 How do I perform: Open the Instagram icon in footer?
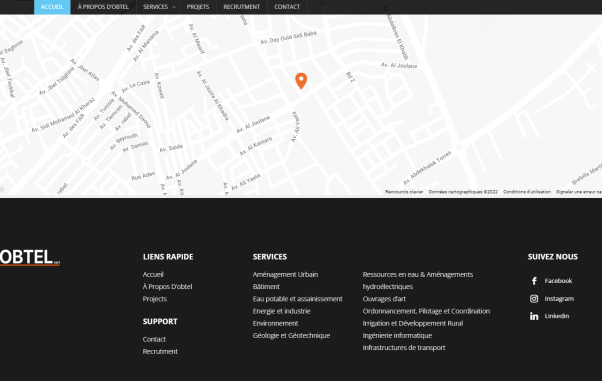534,299
